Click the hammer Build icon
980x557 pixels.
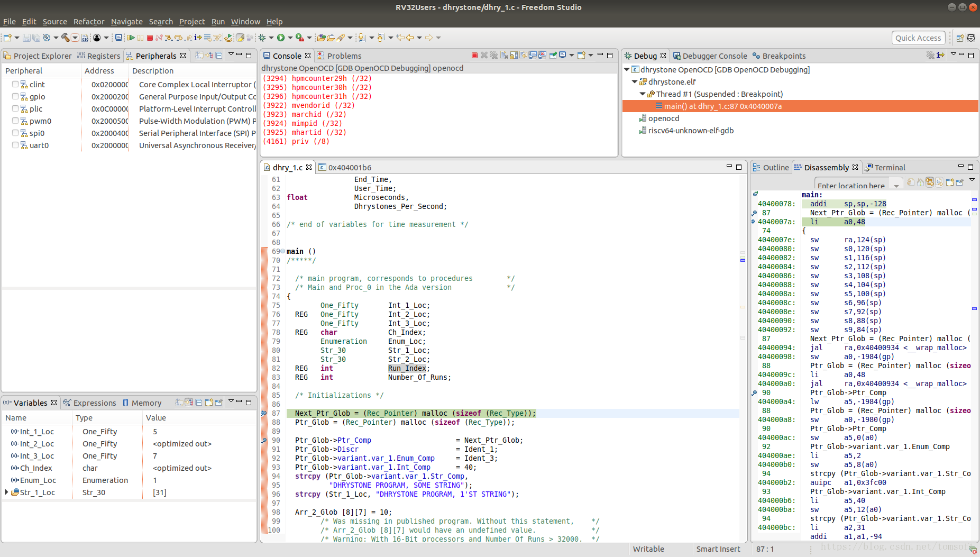click(65, 38)
